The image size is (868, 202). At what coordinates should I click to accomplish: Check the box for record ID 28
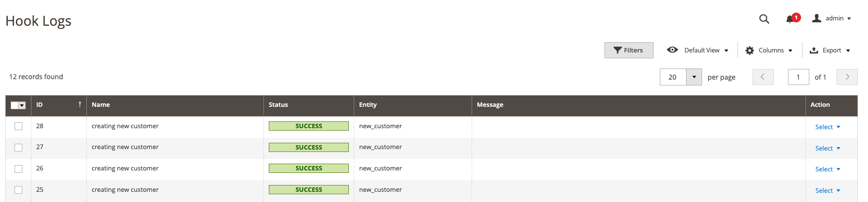tap(18, 126)
